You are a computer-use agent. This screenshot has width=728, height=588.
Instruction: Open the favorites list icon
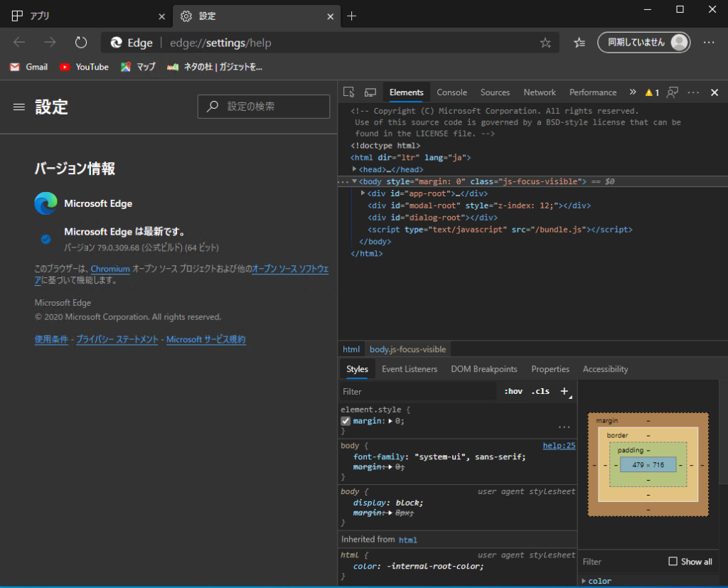click(x=579, y=43)
